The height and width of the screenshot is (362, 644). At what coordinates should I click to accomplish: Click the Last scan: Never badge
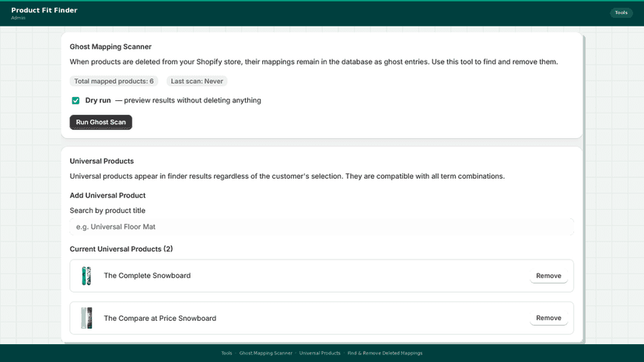coord(197,82)
